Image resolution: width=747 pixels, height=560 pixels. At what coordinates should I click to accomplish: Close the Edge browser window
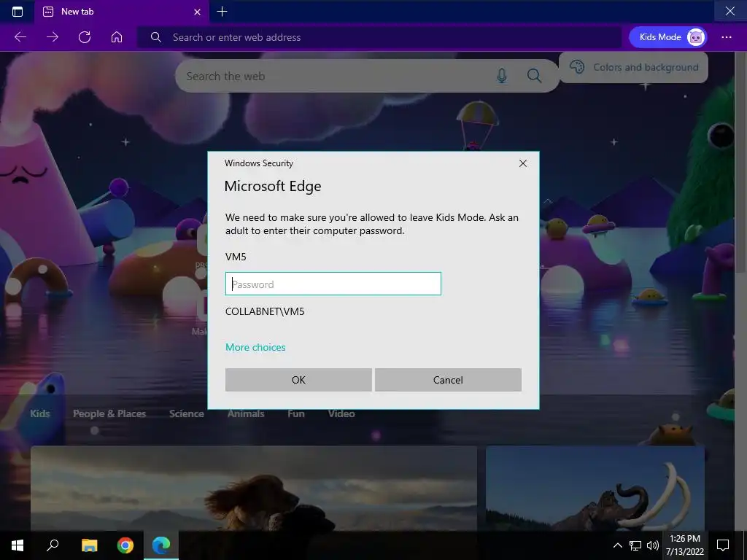click(x=729, y=11)
